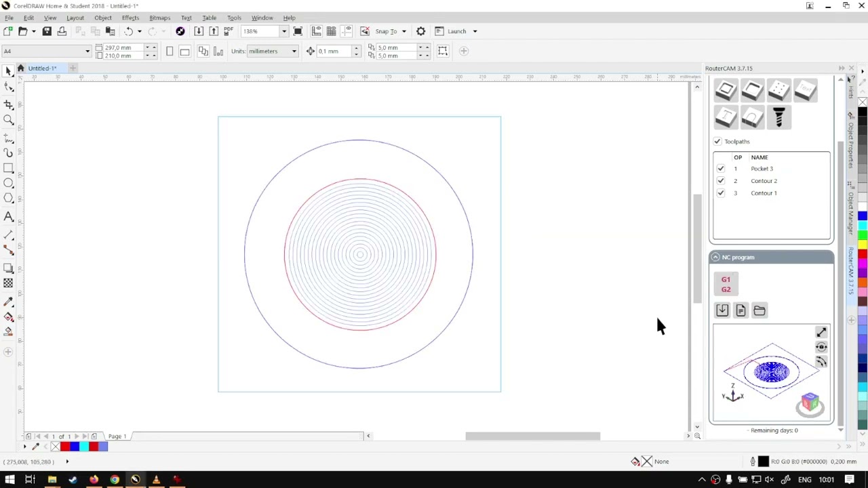
Task: Select the Drop Shadow tool
Action: click(x=8, y=268)
